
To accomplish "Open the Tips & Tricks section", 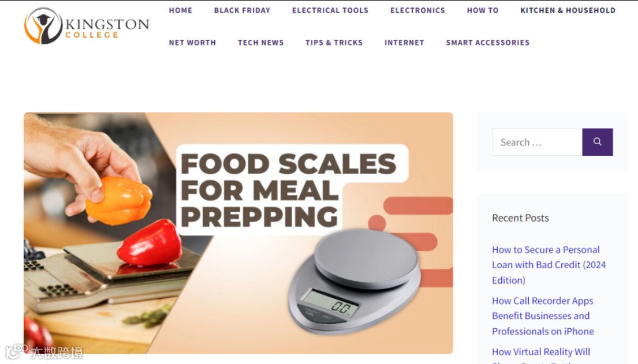I will click(334, 42).
